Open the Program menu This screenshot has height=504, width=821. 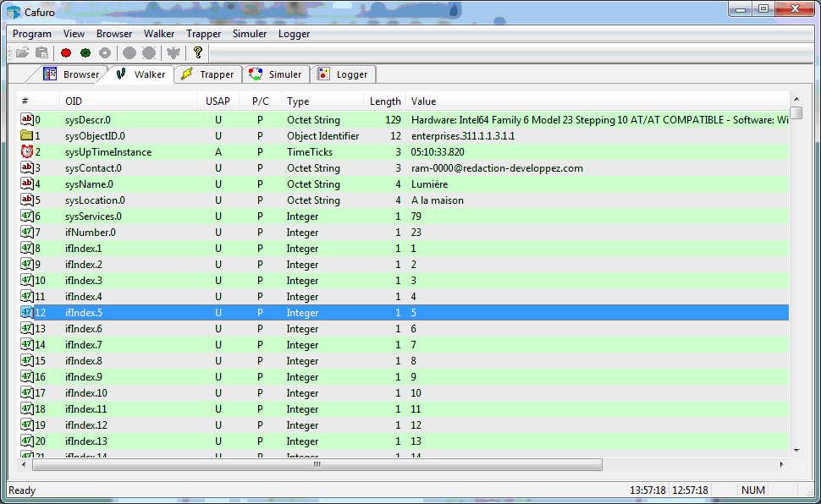(x=32, y=34)
